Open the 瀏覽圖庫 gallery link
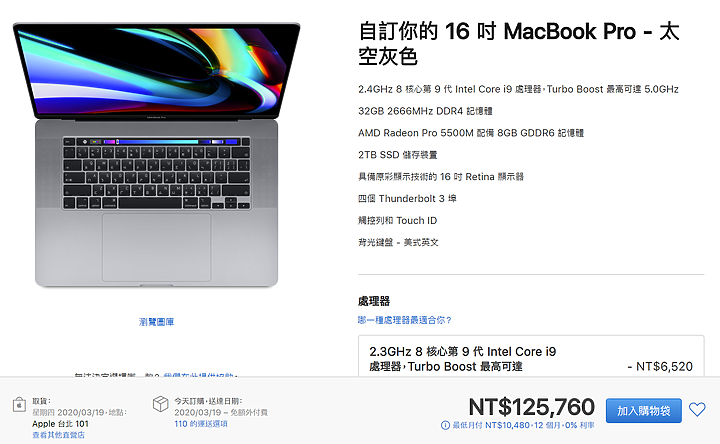The height and width of the screenshot is (444, 720). point(157,322)
